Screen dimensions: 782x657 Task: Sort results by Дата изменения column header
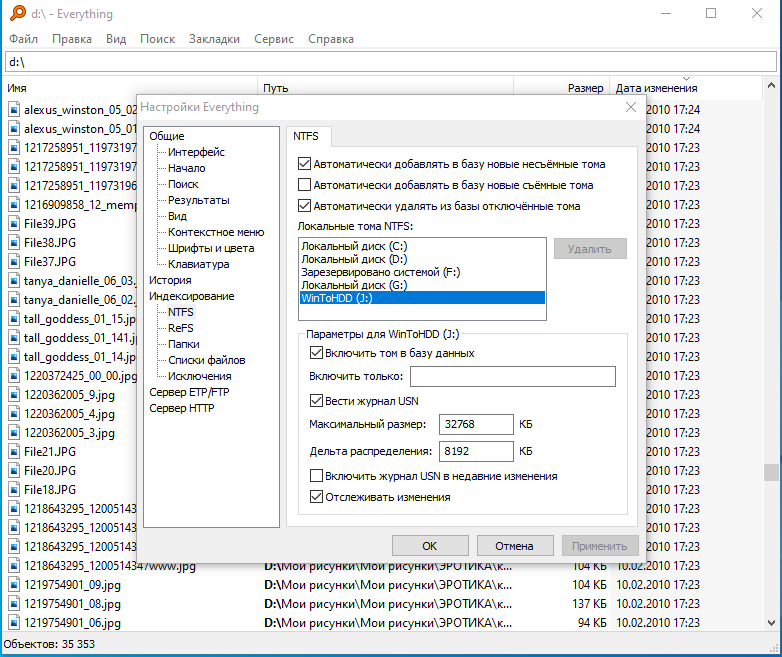[656, 88]
